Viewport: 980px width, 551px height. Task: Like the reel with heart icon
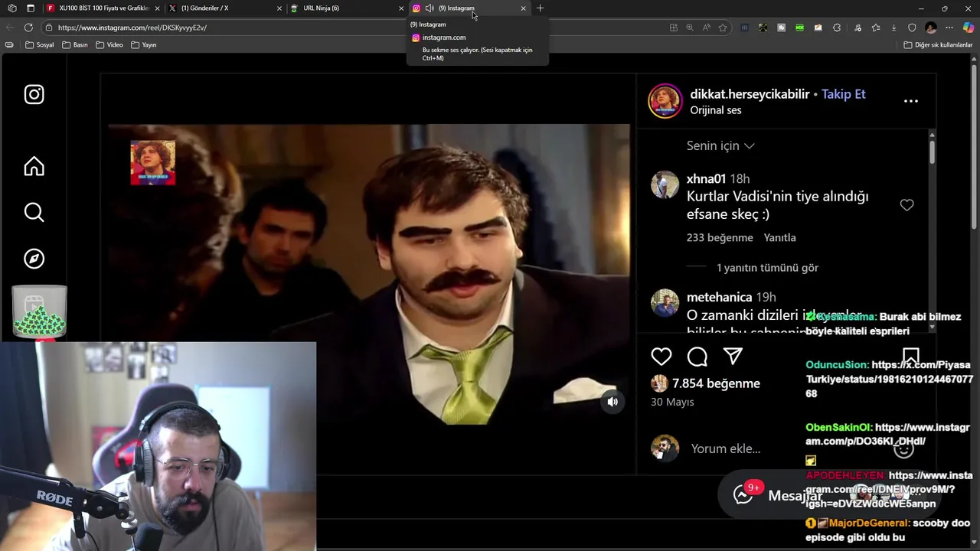pos(661,357)
